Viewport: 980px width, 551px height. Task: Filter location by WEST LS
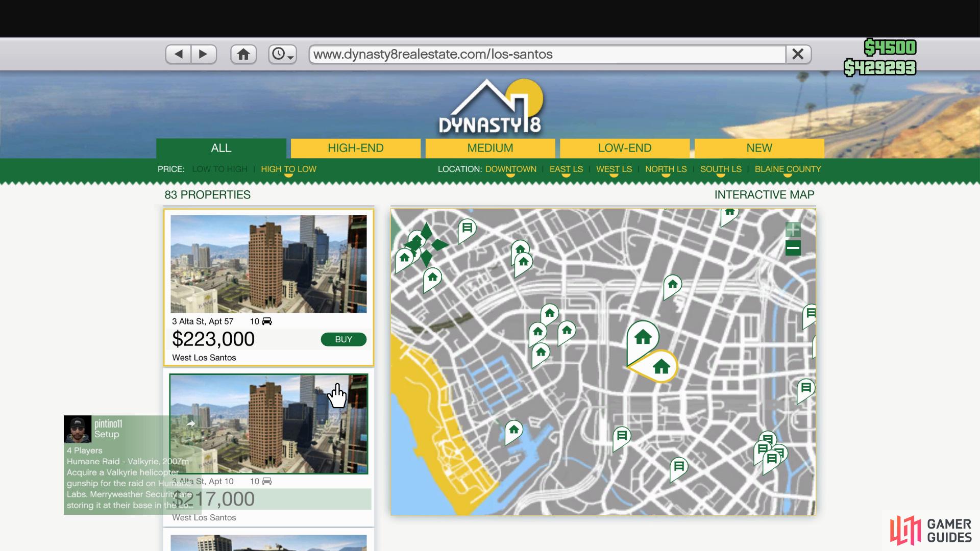point(614,169)
